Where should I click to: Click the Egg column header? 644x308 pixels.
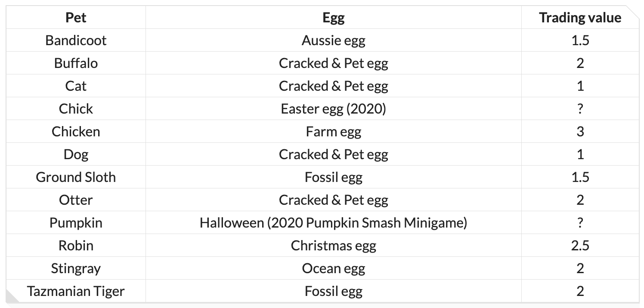334,18
